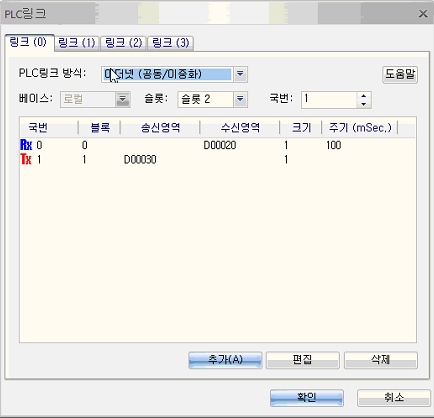Click the 국번 number input field

point(329,100)
